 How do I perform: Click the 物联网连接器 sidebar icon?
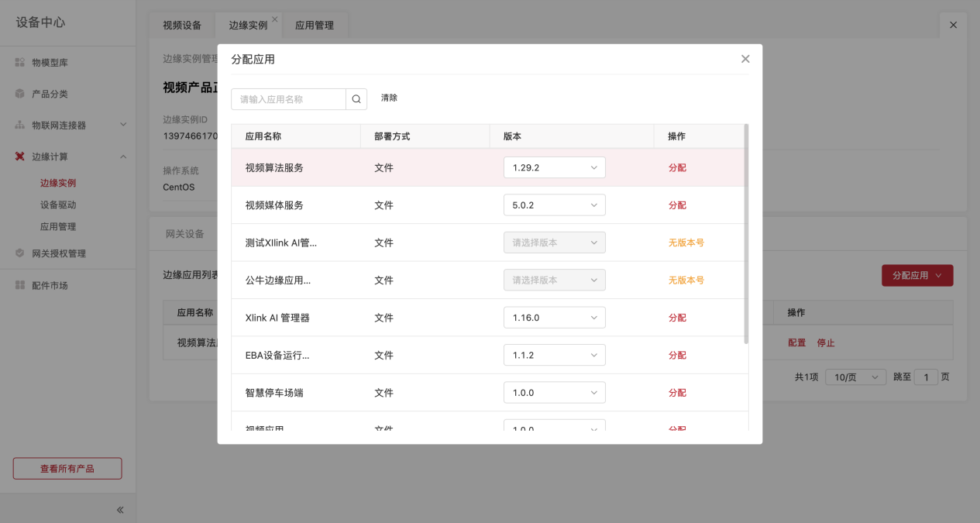(x=20, y=125)
